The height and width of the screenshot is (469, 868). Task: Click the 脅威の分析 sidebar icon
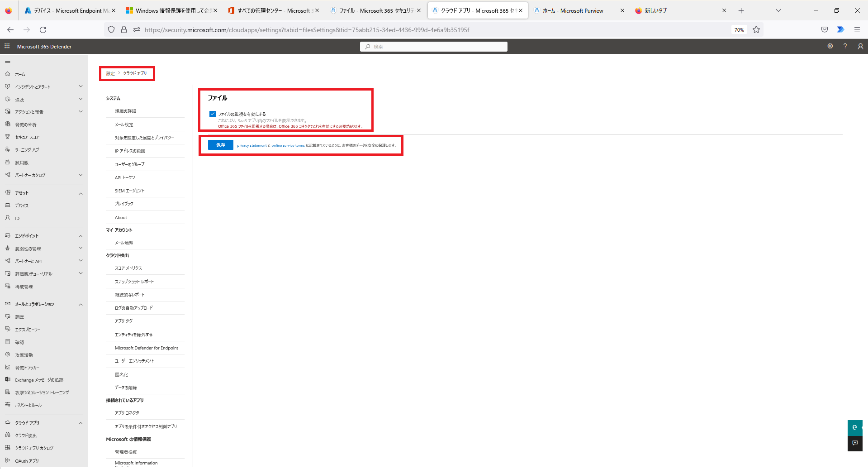8,124
